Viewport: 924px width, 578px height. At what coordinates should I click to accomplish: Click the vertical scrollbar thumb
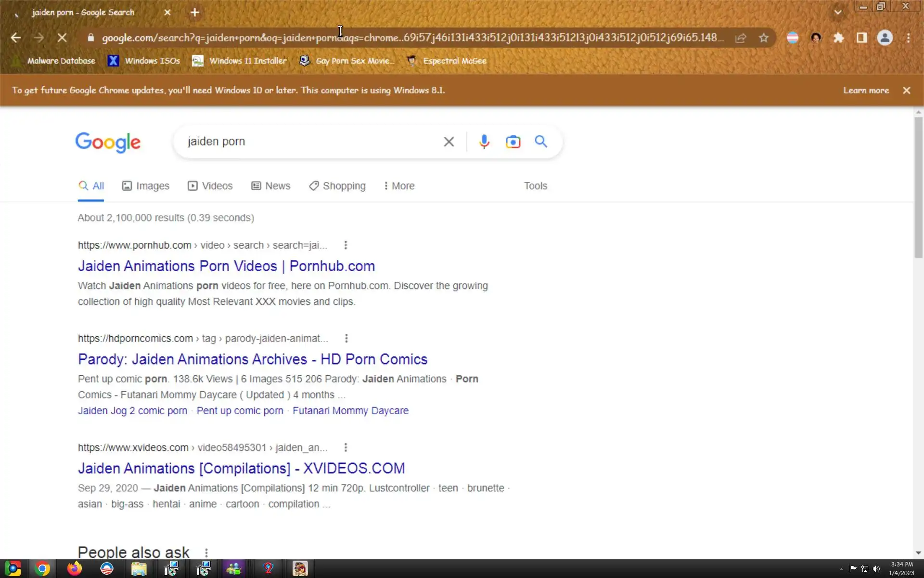pyautogui.click(x=918, y=188)
